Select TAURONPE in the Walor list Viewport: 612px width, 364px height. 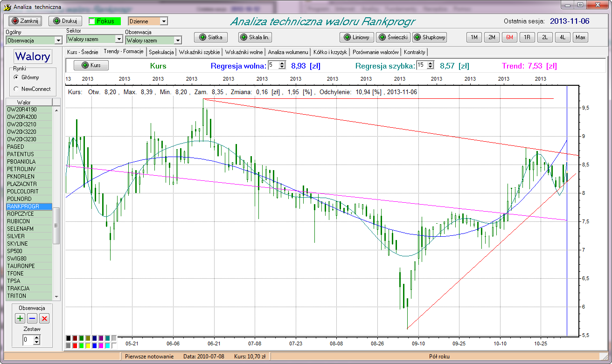tap(29, 266)
